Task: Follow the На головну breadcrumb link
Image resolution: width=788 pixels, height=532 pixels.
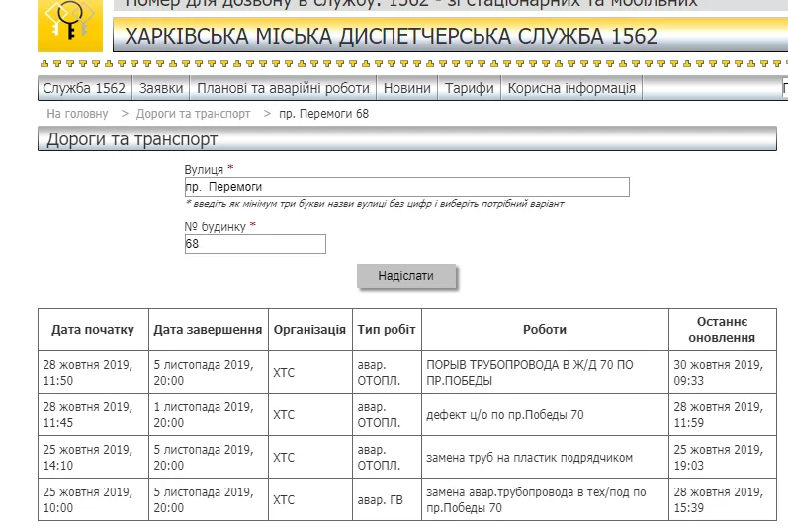Action: tap(77, 114)
